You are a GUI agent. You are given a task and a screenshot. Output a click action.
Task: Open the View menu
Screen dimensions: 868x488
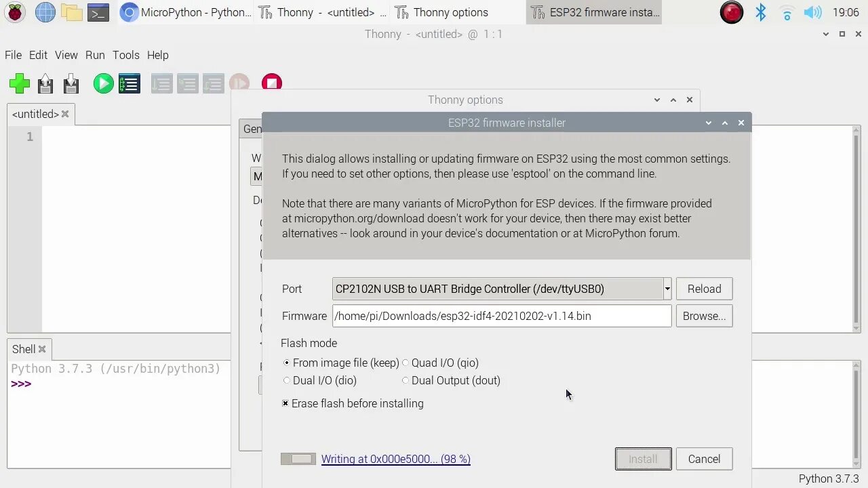click(x=66, y=55)
